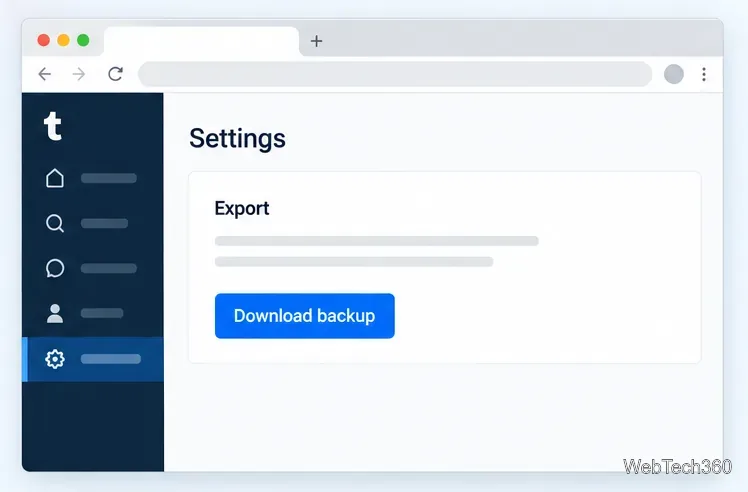Minimize window with the yellow button

pos(63,40)
